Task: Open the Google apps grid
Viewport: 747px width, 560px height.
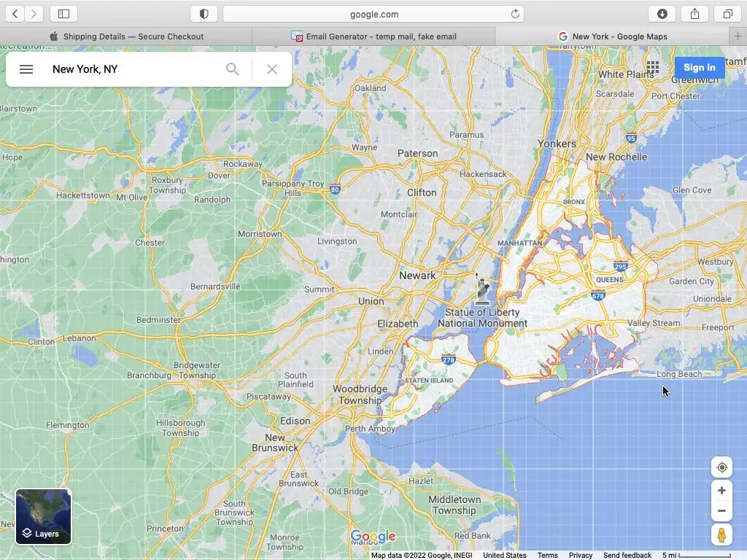Action: (x=653, y=67)
